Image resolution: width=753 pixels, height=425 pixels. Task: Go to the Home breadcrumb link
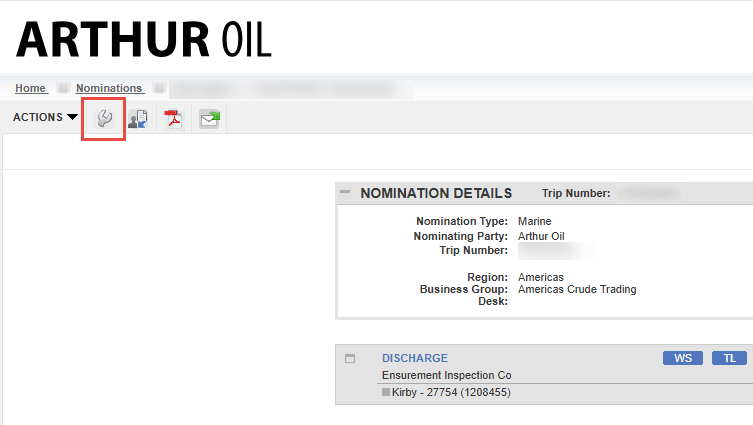(x=31, y=88)
